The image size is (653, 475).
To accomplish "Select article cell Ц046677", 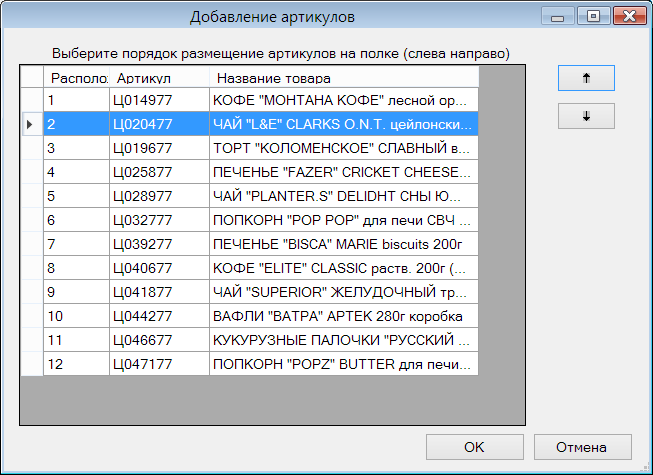I will tap(159, 340).
